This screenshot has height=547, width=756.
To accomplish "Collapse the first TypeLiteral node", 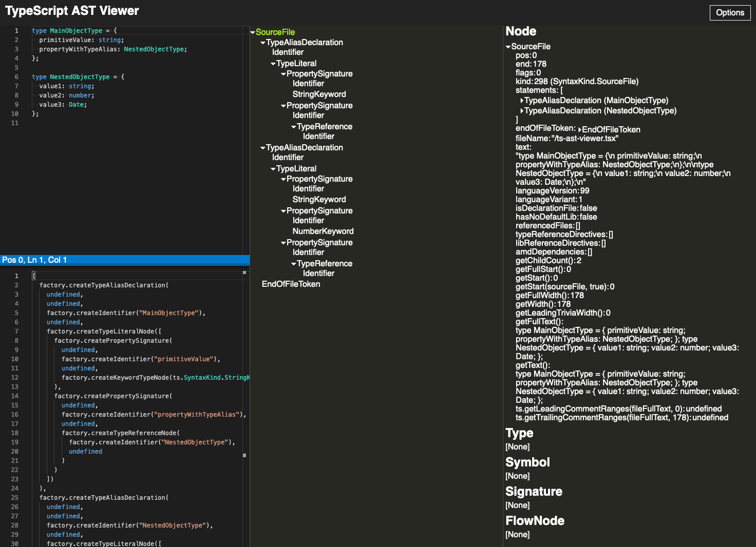I will [x=273, y=64].
